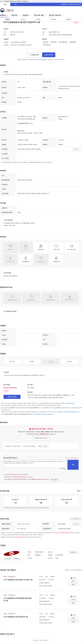The image size is (82, 644).
Task: Click the question textarea to 채용 담당자
Action: tap(35, 464)
